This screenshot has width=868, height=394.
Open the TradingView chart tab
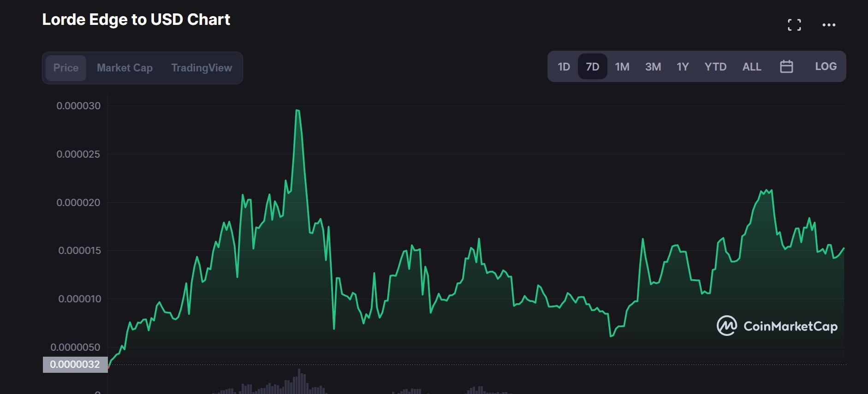[x=202, y=68]
